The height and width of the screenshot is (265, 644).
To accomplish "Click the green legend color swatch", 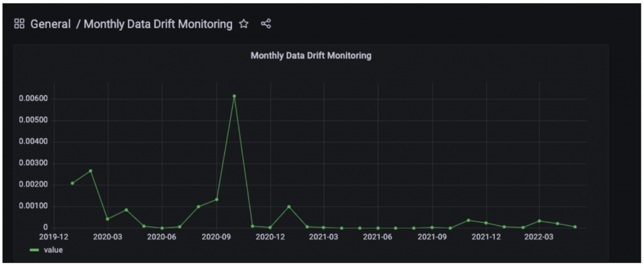I will tap(35, 250).
